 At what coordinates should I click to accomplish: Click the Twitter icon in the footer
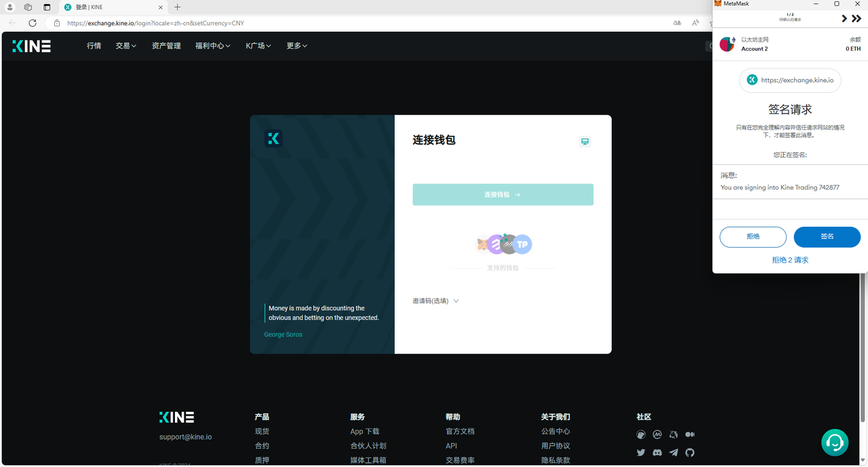[x=641, y=453]
